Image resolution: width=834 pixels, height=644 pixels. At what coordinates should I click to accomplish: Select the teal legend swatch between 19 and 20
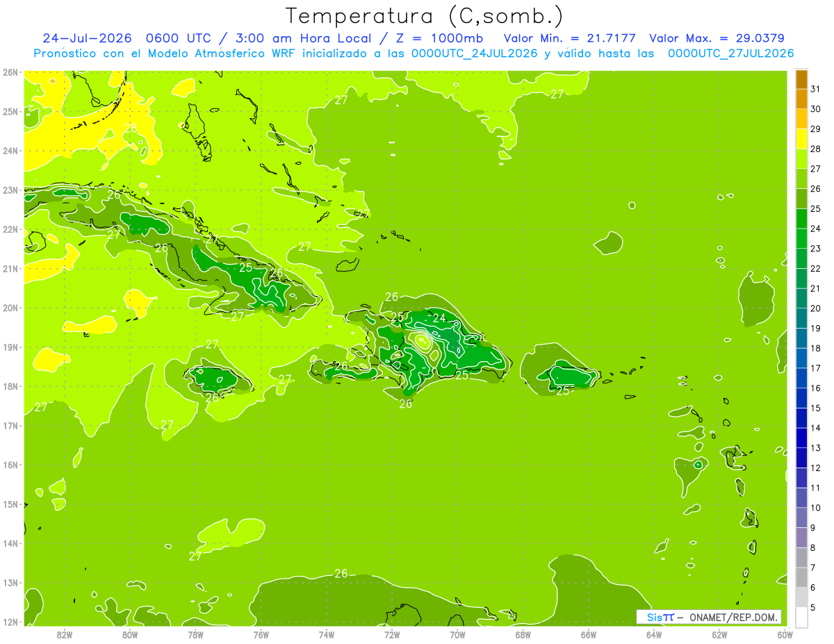pyautogui.click(x=801, y=319)
